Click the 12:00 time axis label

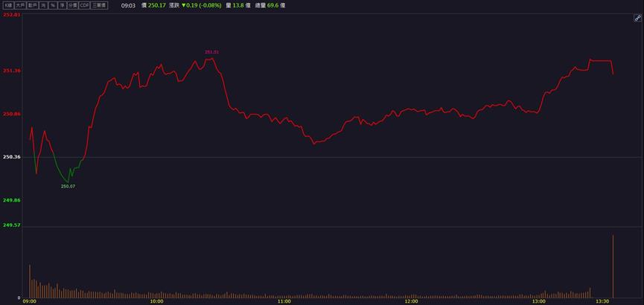(412, 302)
